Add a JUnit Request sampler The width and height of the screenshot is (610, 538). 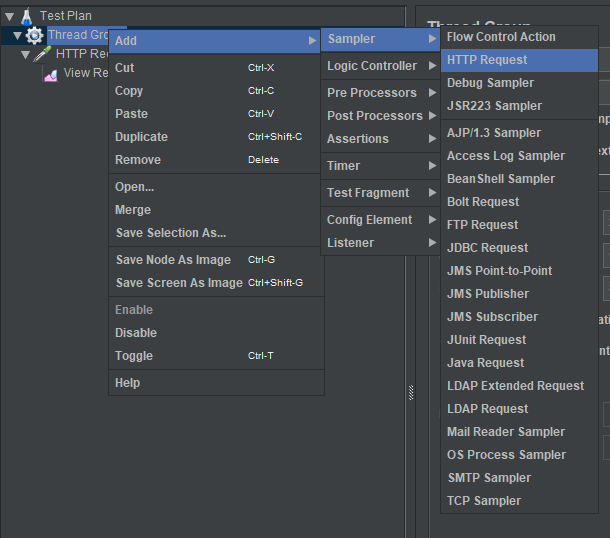click(519, 340)
